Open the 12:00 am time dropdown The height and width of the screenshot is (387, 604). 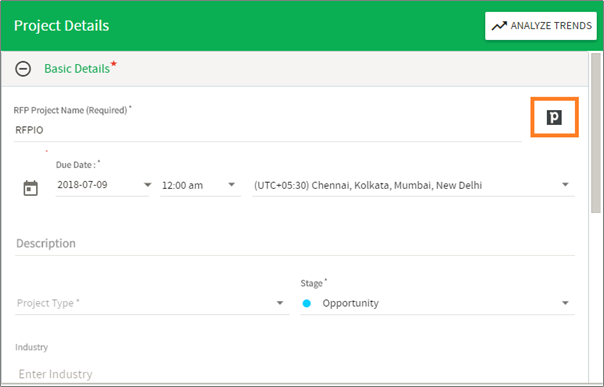pos(200,186)
